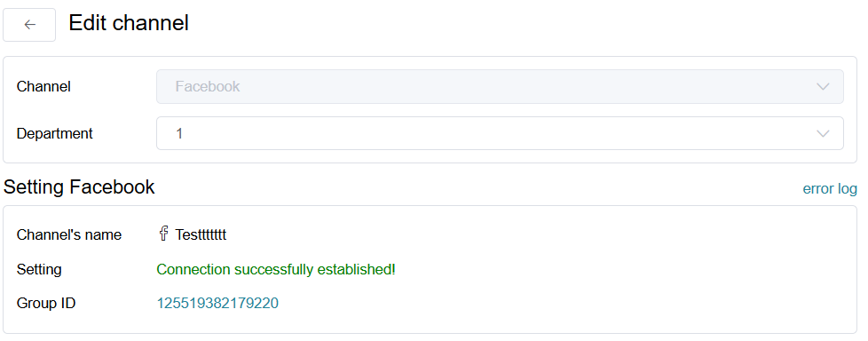Click the Facebook logo icon beside Testttttttt
Image resolution: width=868 pixels, height=341 pixels.
pos(163,234)
